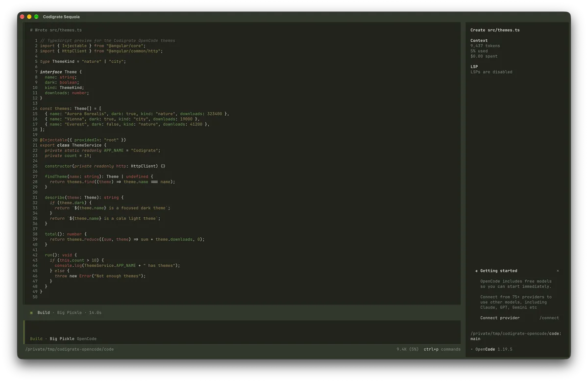
Task: Click the "Aurora Borealis" theme entry line
Action: point(137,114)
